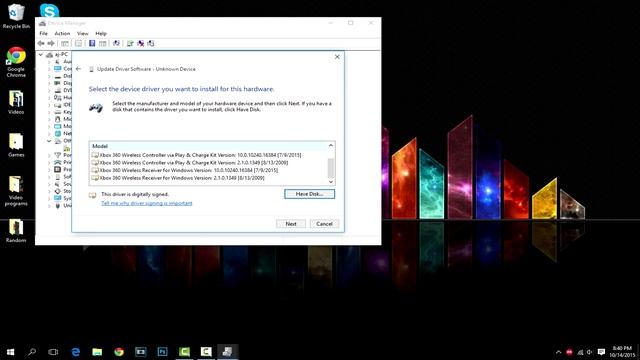Open the Google Chrome desktop shortcut
Image resolution: width=640 pixels, height=360 pixels.
[x=16, y=62]
